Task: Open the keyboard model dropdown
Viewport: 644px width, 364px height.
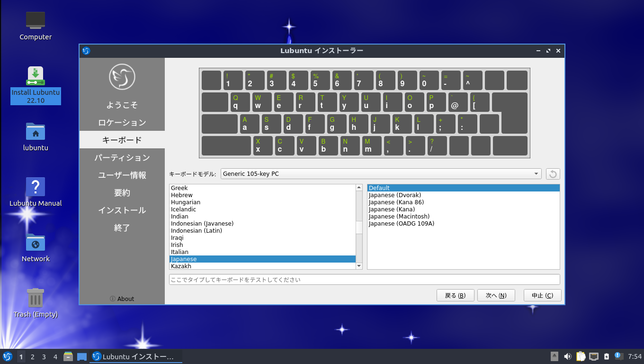Action: click(x=381, y=174)
